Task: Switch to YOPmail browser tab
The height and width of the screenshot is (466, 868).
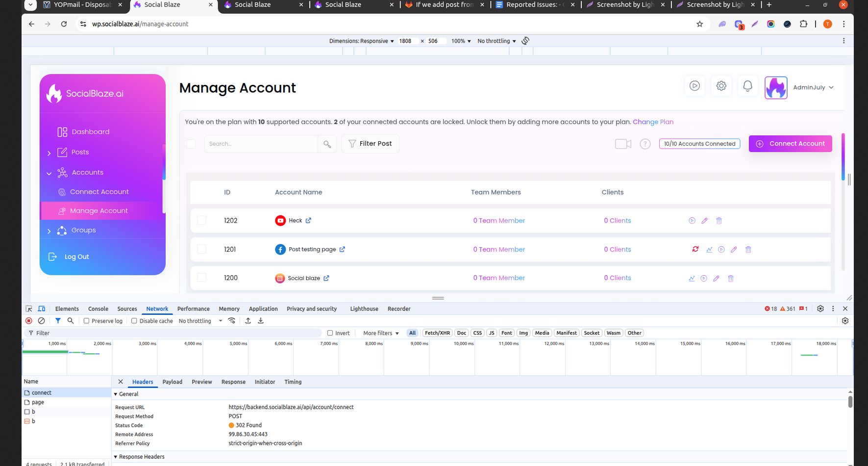Action: (x=82, y=5)
